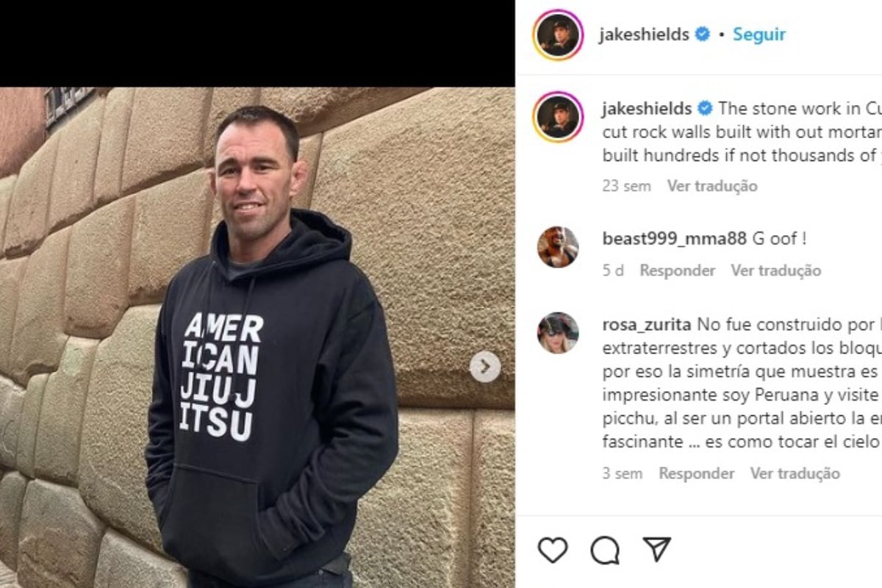The width and height of the screenshot is (882, 588).
Task: Open jakeshields avatar beside the caption
Action: [558, 117]
